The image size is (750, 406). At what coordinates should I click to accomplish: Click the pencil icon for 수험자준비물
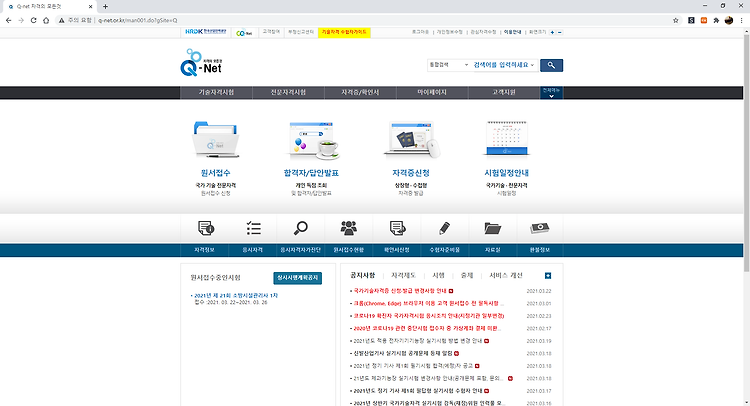444,228
